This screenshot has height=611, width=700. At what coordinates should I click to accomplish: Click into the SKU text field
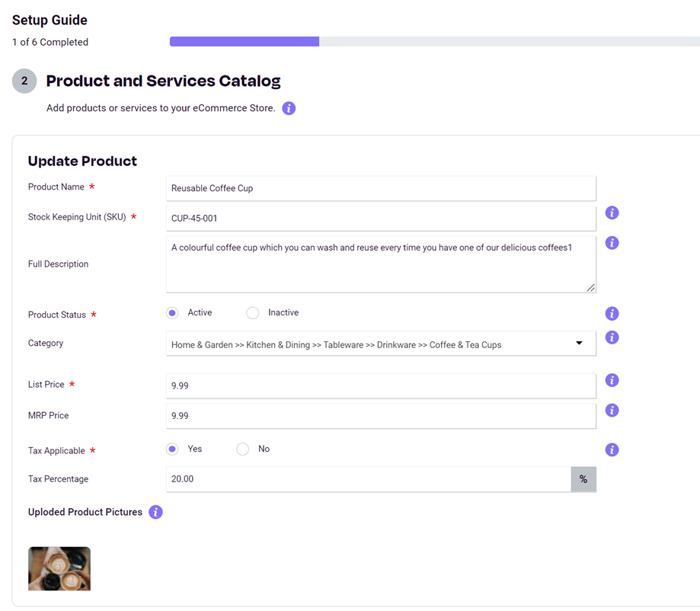(382, 219)
